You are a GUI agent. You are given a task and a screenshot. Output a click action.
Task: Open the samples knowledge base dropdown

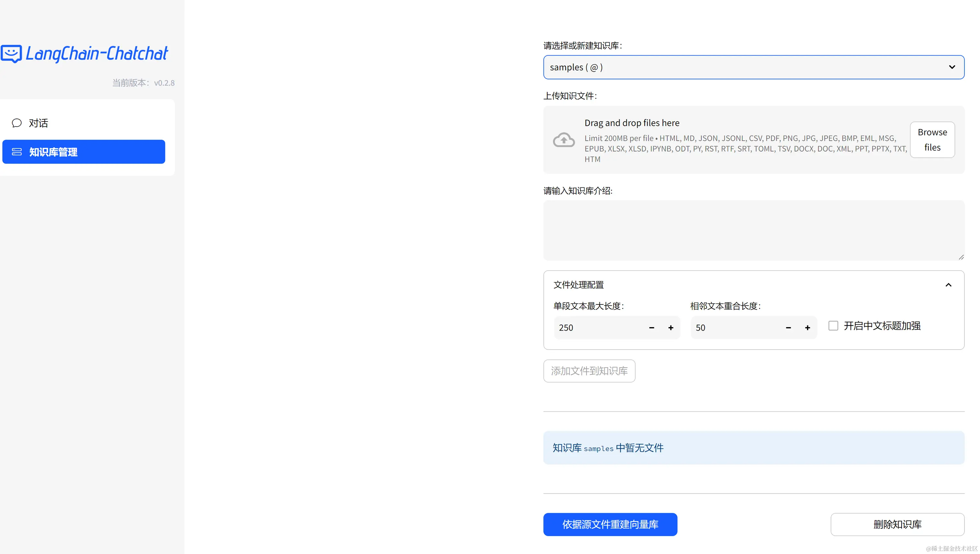pos(746,67)
